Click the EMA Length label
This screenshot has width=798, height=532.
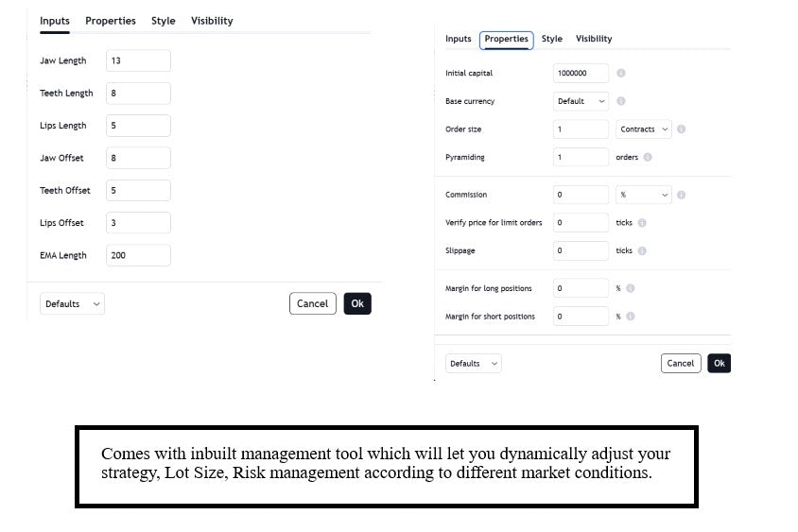tap(63, 255)
